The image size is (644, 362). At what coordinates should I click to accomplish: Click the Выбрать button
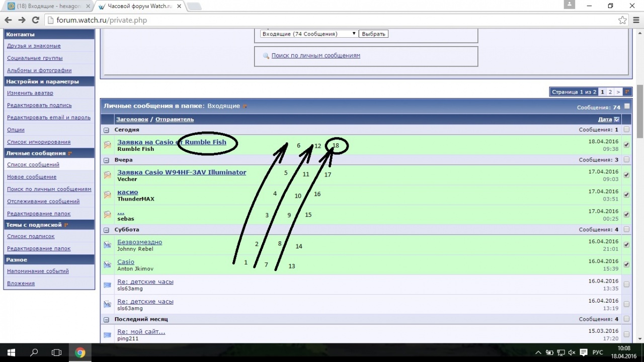click(x=373, y=34)
